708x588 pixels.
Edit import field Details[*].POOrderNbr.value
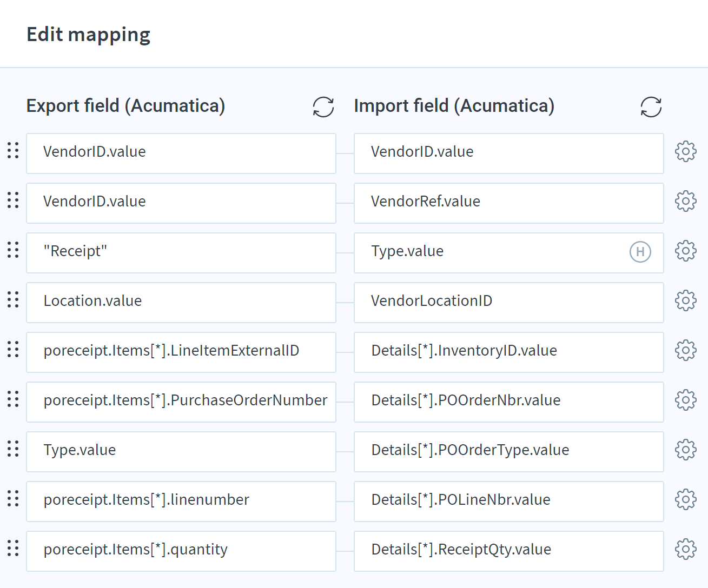pos(509,402)
